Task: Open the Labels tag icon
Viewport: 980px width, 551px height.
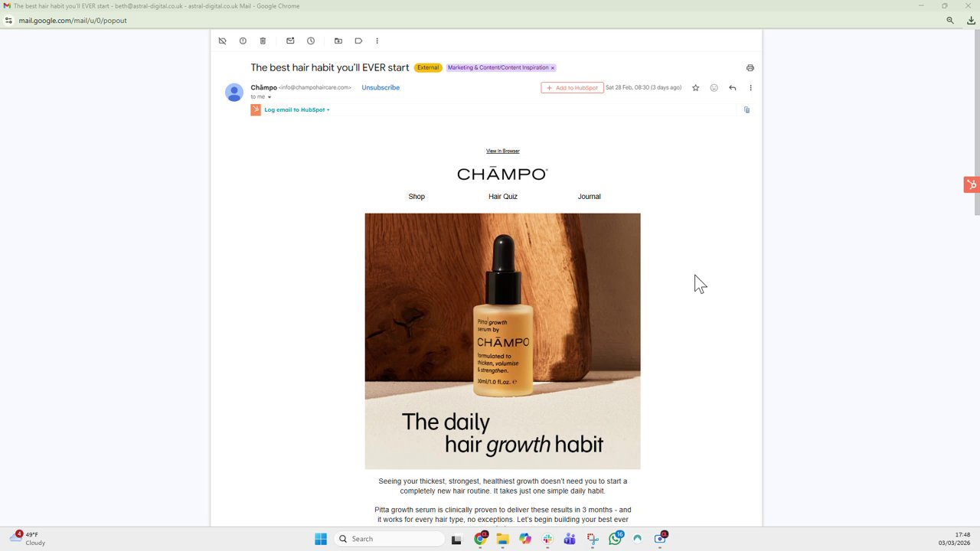Action: coord(358,41)
